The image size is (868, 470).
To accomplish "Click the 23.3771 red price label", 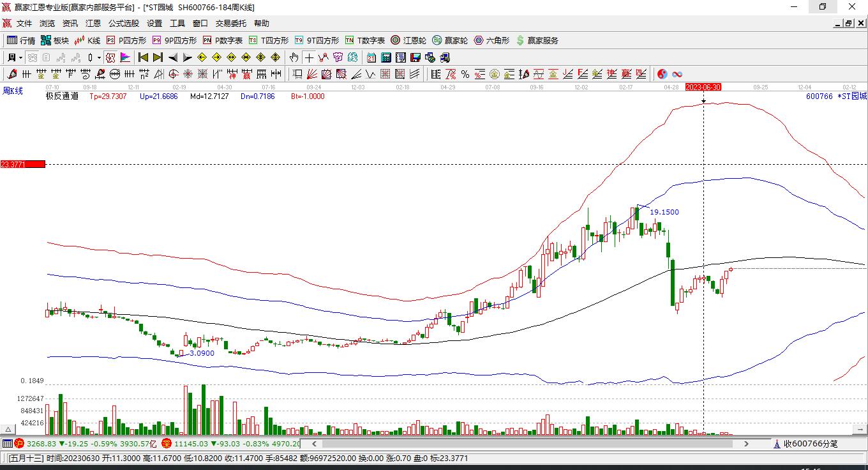I will pyautogui.click(x=23, y=164).
